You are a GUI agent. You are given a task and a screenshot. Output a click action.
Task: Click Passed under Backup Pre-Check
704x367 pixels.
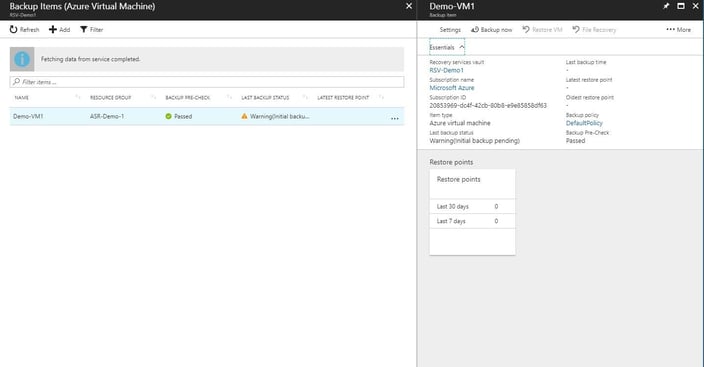tap(575, 141)
